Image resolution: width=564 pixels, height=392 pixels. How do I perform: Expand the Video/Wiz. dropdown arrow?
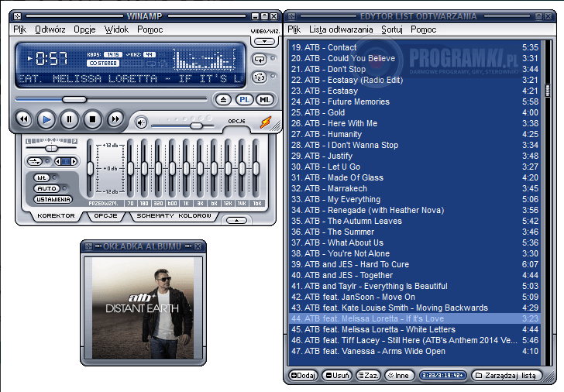click(265, 42)
